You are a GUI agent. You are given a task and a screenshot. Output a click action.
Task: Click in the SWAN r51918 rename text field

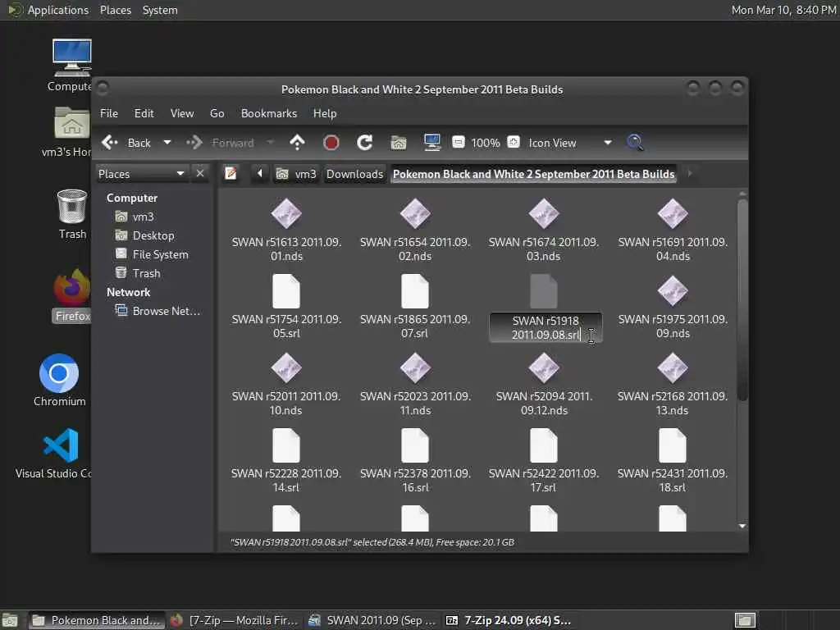546,328
